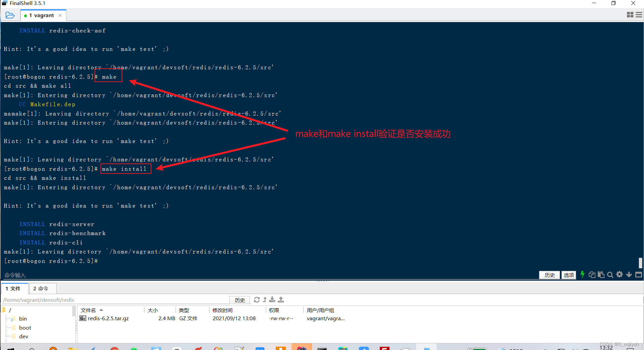Click the 'INSTALL redis-cli' terminal line
644x350 pixels.
51,242
